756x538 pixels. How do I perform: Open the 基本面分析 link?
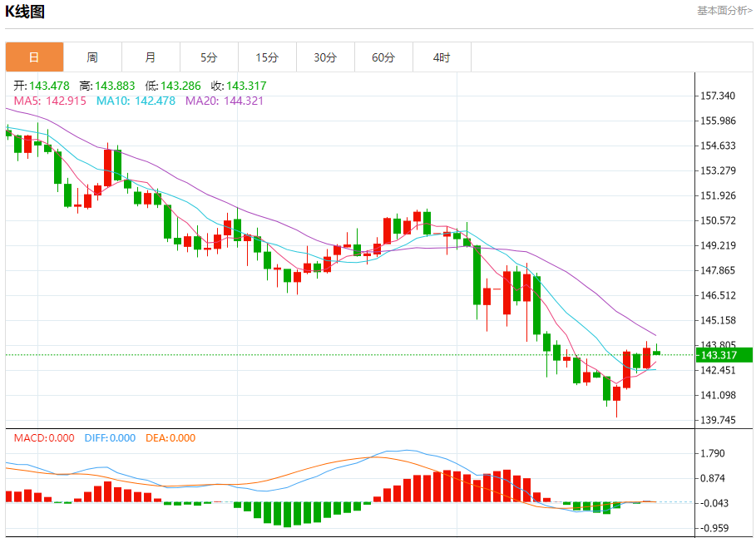tap(724, 11)
